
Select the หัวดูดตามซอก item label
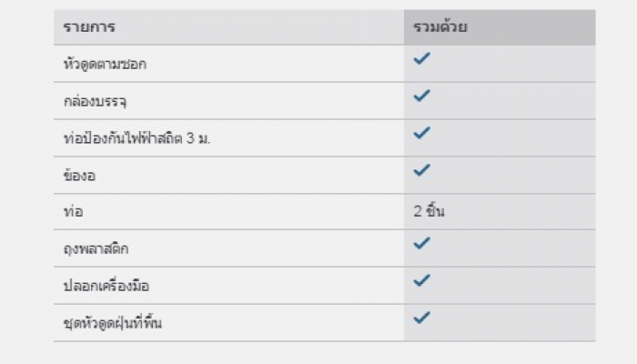(x=105, y=64)
